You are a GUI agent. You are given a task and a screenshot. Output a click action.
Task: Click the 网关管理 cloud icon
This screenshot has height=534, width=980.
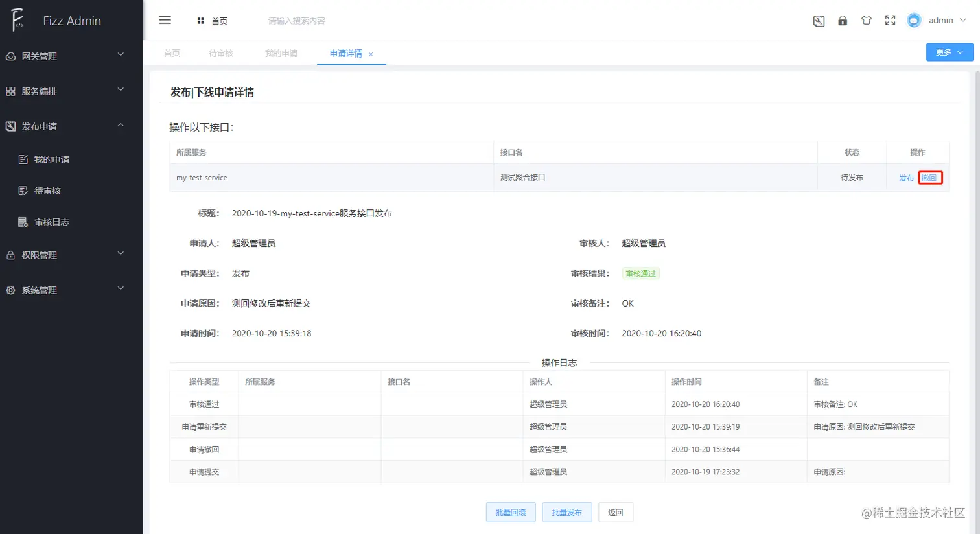[x=11, y=56]
